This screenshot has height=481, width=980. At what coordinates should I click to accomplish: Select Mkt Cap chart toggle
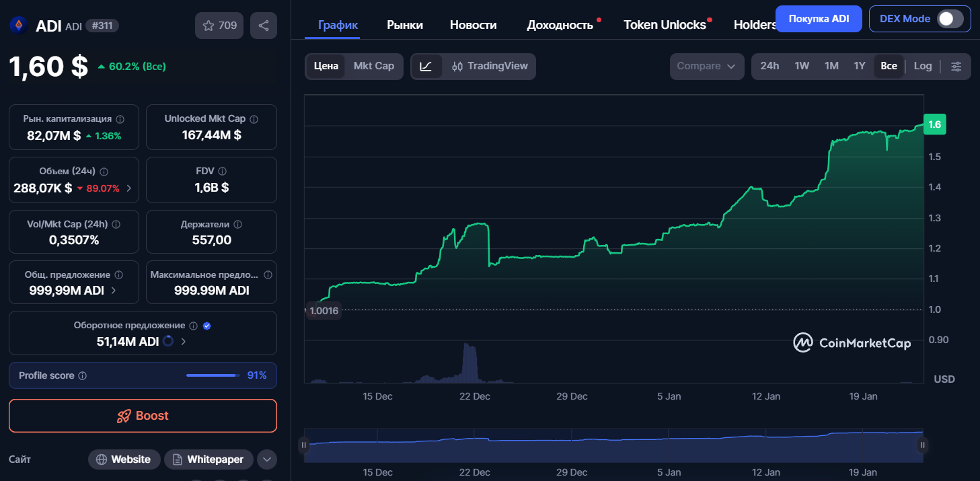(373, 67)
